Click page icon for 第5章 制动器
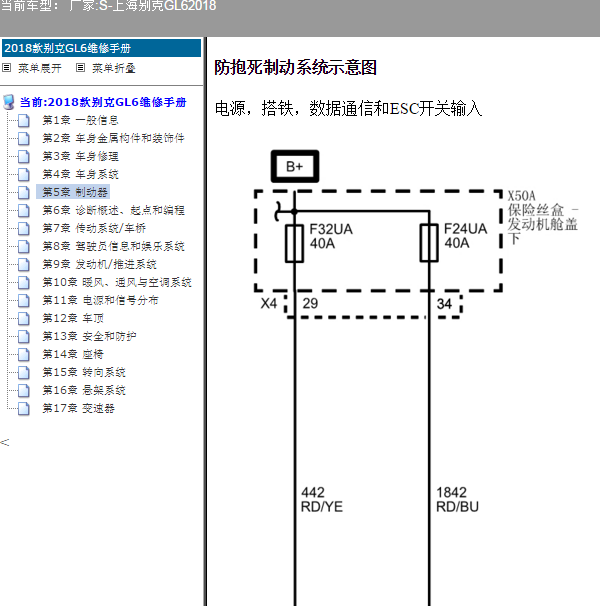 [x=24, y=192]
